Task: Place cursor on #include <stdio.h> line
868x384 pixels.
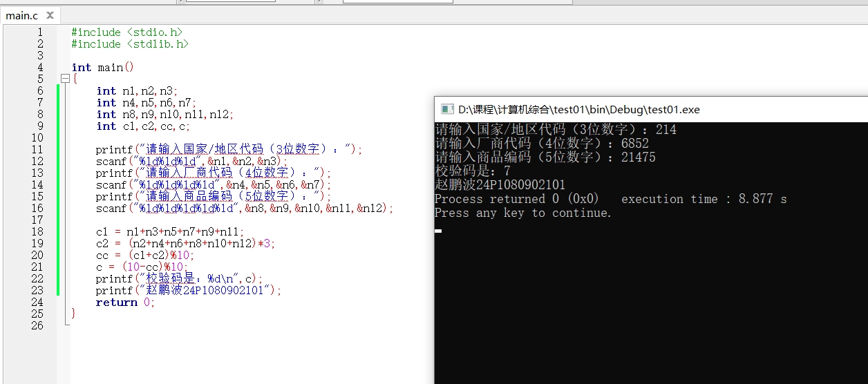Action: [127, 32]
